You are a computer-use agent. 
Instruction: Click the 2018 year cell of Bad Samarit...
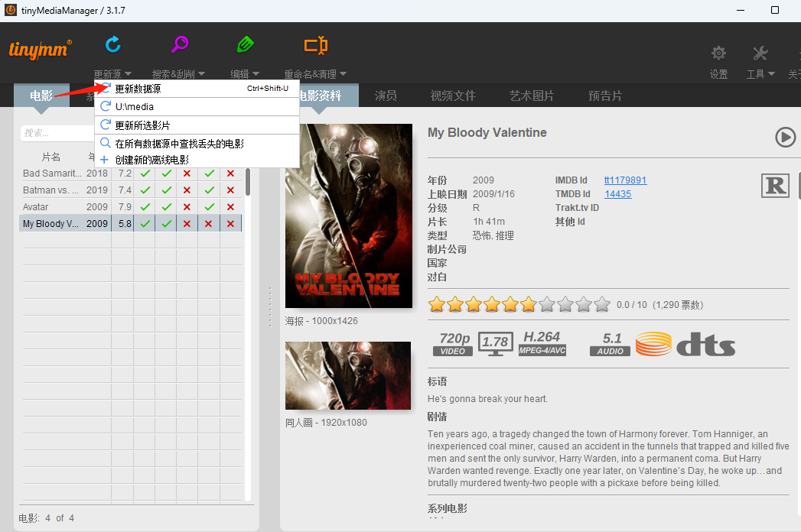pos(97,174)
